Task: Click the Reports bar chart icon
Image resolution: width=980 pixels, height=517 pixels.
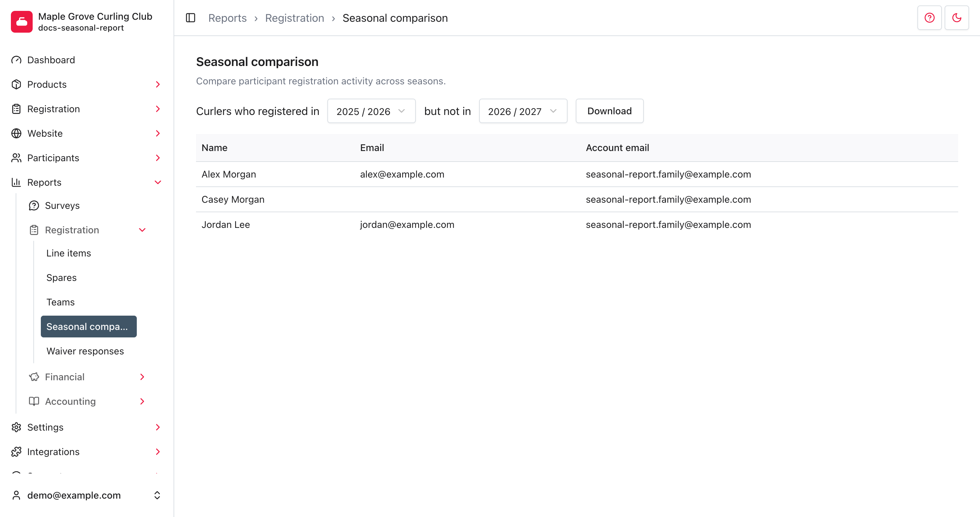Action: click(x=16, y=182)
